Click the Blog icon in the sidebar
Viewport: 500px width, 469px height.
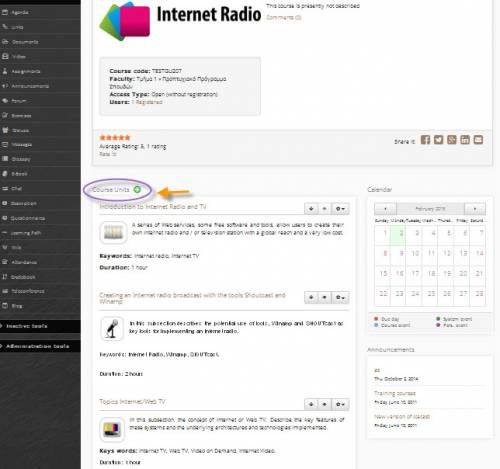5,306
